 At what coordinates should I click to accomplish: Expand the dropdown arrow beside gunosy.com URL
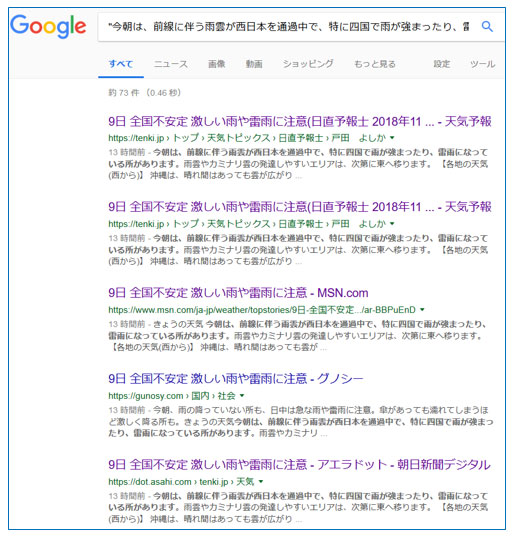(242, 396)
